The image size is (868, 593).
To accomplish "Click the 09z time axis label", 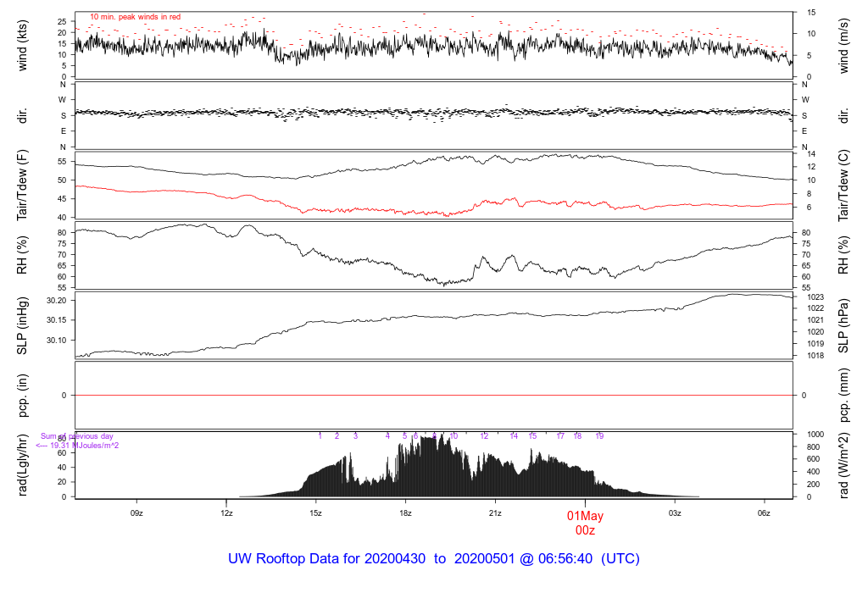I will point(136,513).
